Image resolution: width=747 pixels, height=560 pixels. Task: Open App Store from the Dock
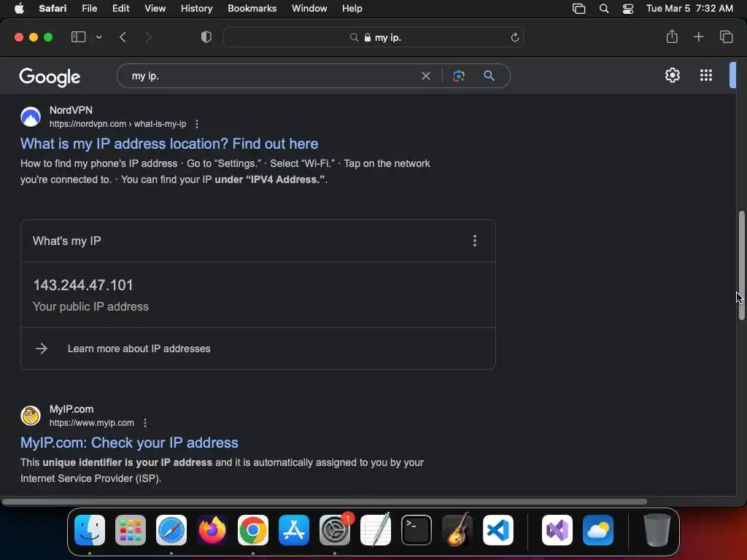[294, 530]
